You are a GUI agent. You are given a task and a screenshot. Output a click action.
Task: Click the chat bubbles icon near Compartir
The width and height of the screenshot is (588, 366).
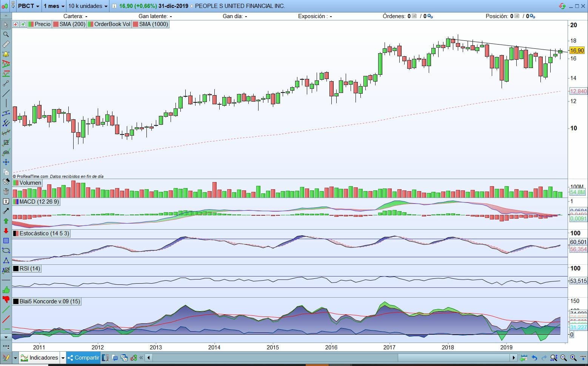tap(115, 358)
